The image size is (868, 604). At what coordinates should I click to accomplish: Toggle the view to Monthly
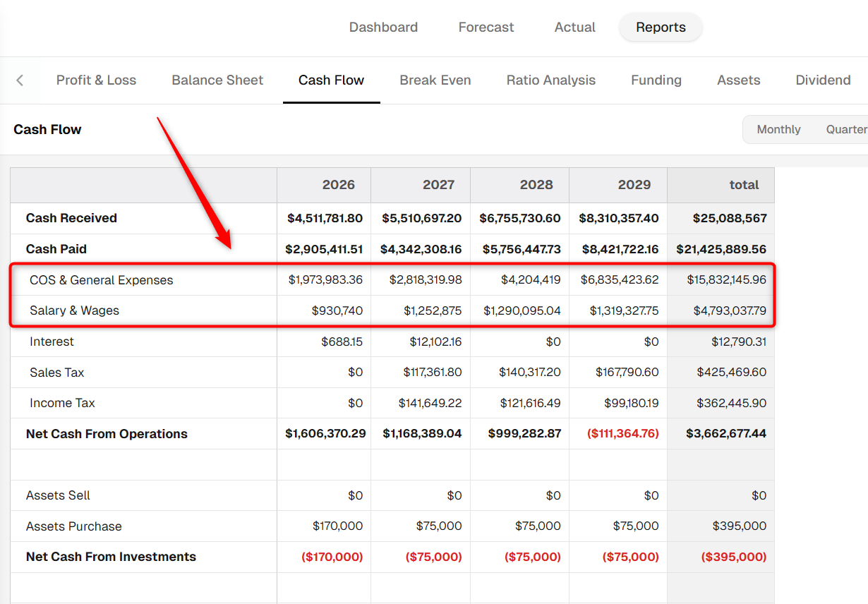[778, 130]
